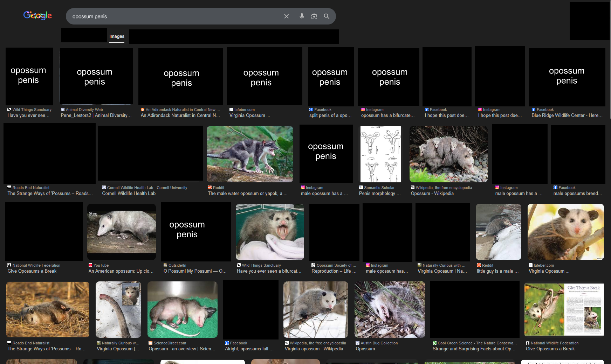Clear the search box text
Screen dimensions: 611x364
click(286, 16)
